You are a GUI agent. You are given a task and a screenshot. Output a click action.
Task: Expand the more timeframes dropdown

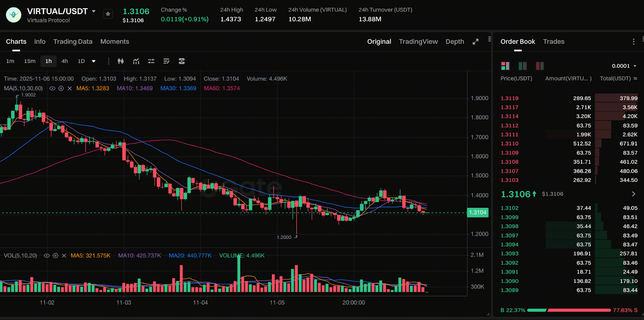coord(94,61)
